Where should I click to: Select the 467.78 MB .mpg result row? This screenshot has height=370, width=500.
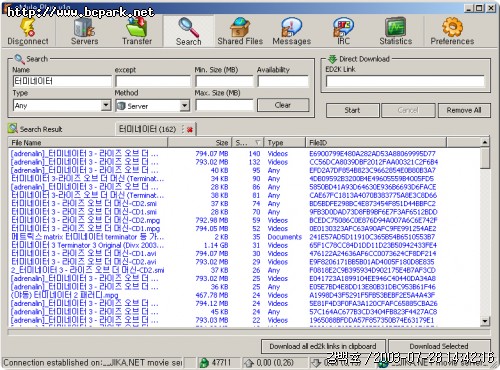click(245, 295)
